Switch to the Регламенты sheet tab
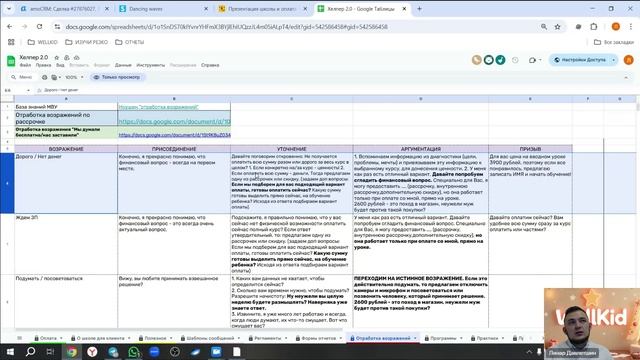The height and width of the screenshot is (360, 640). (x=267, y=338)
